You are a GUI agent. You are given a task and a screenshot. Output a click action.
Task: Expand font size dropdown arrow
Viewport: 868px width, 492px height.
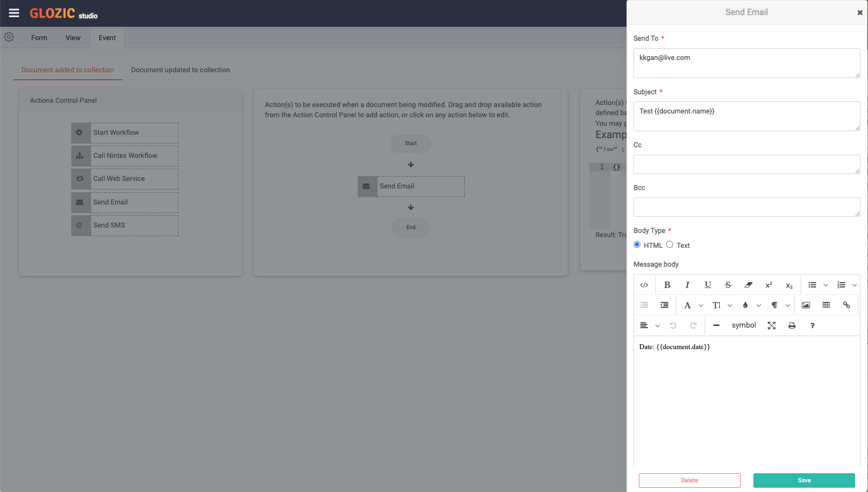(730, 306)
